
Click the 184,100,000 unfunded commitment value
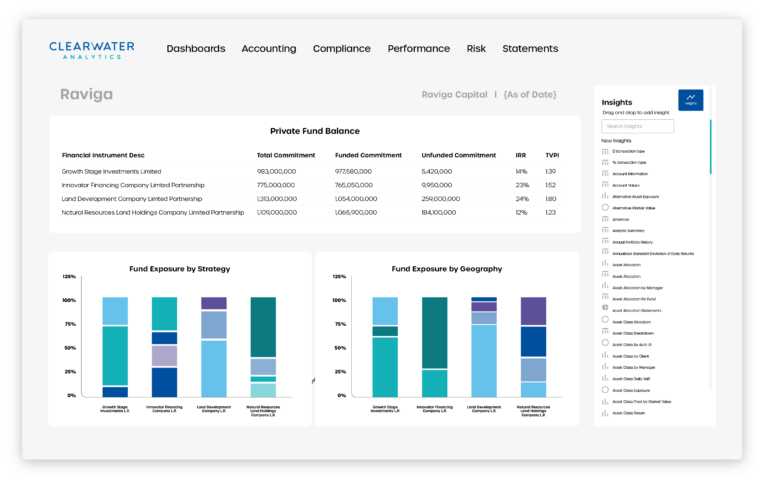pyautogui.click(x=439, y=213)
